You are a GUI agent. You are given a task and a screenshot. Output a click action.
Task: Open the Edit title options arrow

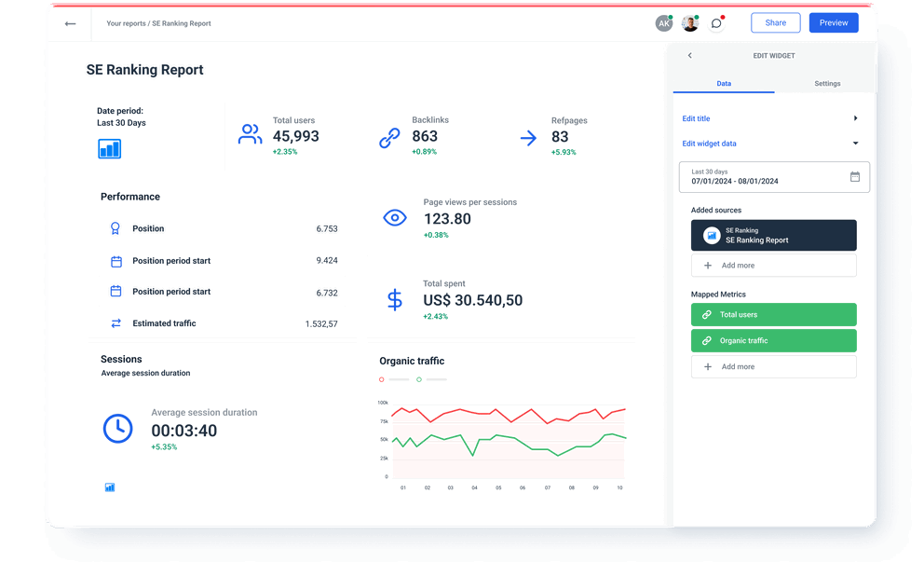tap(855, 118)
